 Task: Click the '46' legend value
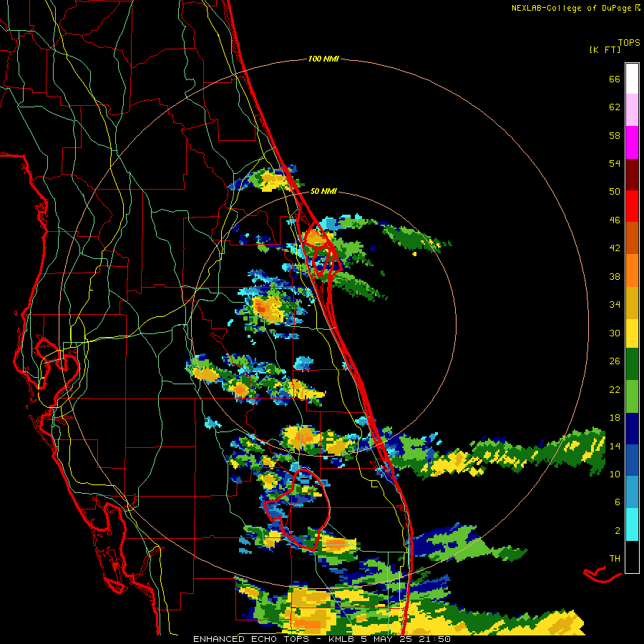tap(615, 220)
